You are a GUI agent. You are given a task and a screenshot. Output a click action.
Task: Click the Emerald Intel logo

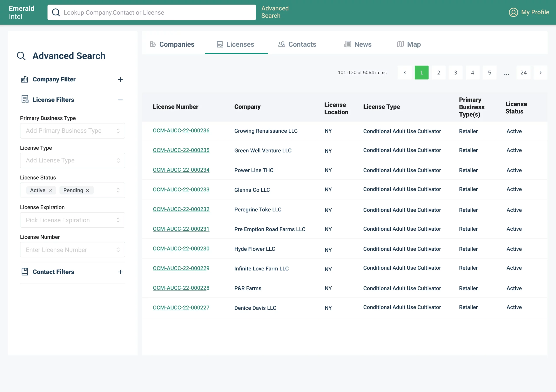tap(22, 12)
